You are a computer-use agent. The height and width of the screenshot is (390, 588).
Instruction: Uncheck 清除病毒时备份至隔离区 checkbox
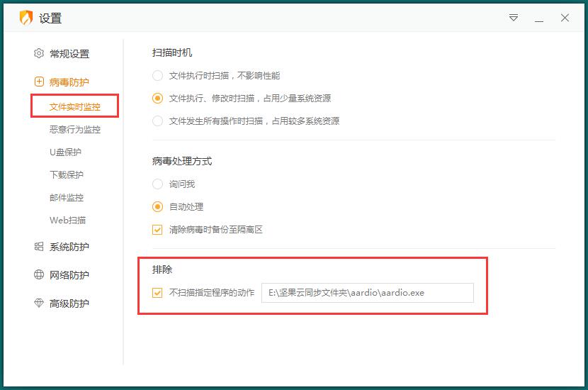pos(157,229)
